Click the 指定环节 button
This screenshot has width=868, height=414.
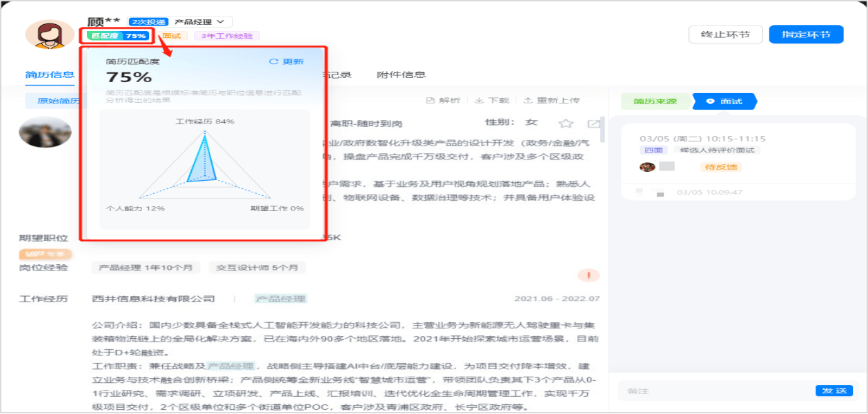(x=806, y=34)
